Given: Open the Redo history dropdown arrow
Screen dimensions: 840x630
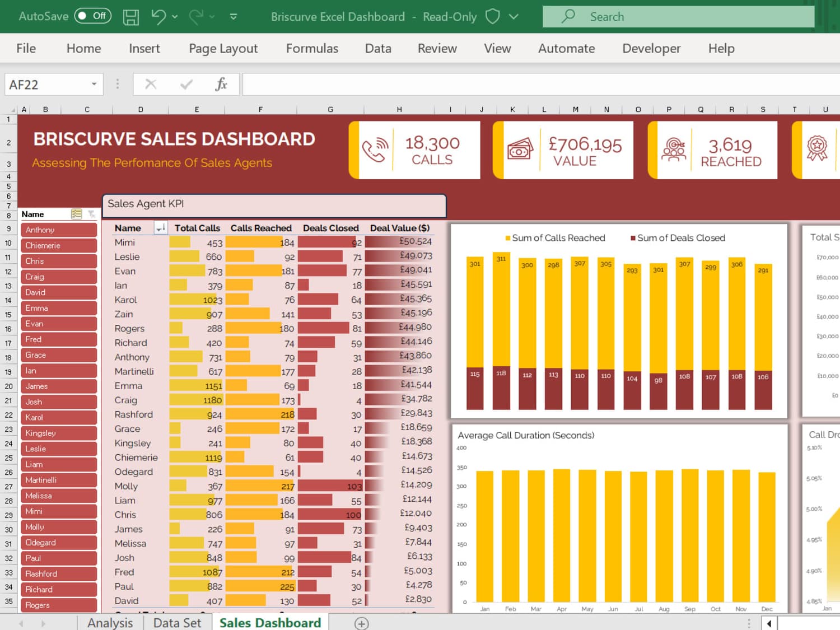Looking at the screenshot, I should coord(212,17).
